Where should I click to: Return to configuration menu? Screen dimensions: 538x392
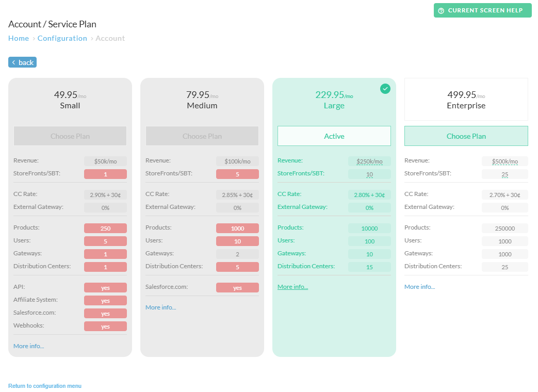click(x=44, y=386)
